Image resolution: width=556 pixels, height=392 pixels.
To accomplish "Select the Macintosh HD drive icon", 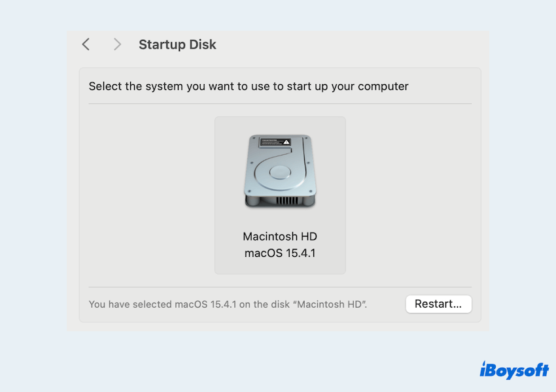I will click(280, 172).
